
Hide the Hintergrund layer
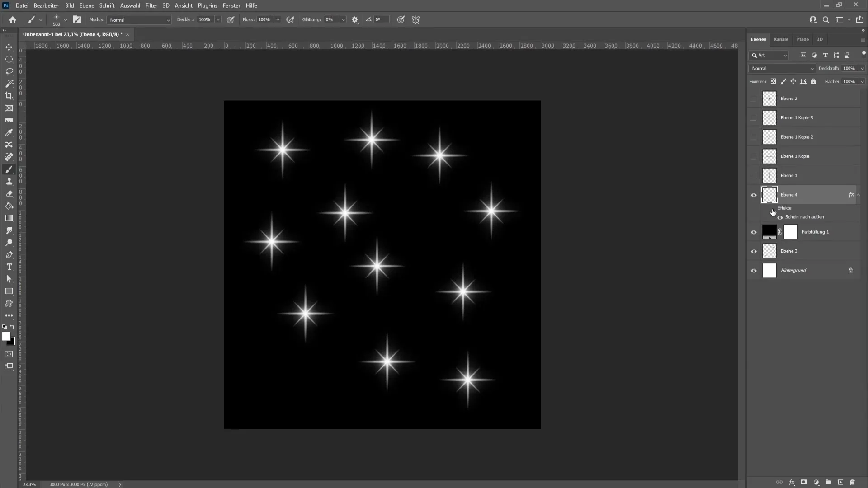point(754,271)
